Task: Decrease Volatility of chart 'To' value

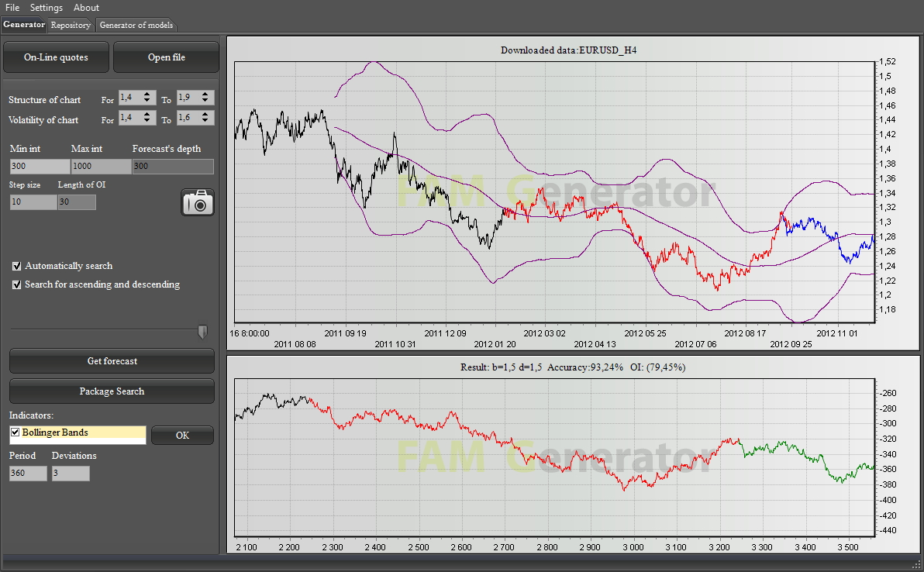Action: (205, 122)
